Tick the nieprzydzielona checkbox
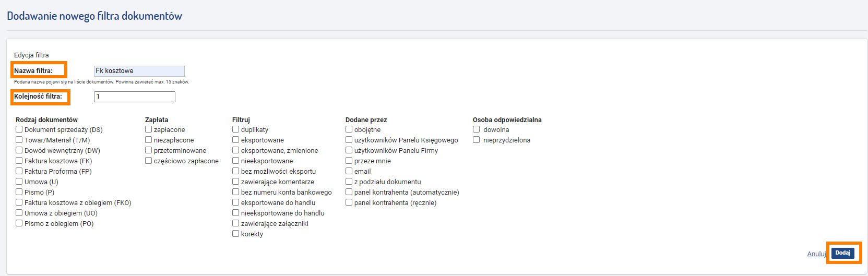 pos(477,140)
